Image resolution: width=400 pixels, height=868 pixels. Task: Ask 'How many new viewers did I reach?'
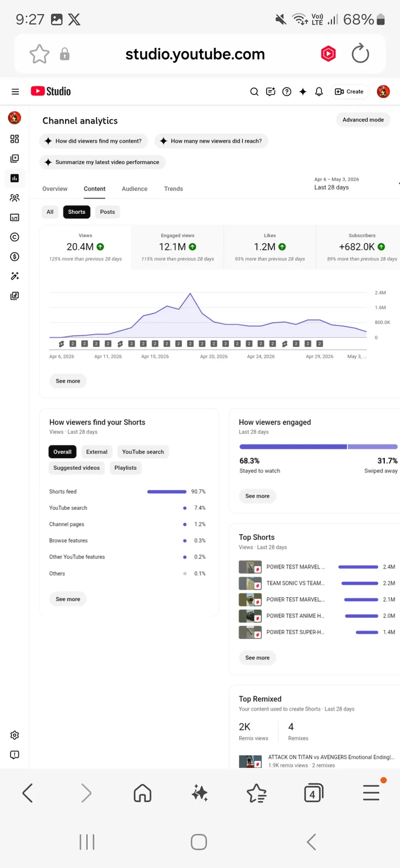(211, 141)
